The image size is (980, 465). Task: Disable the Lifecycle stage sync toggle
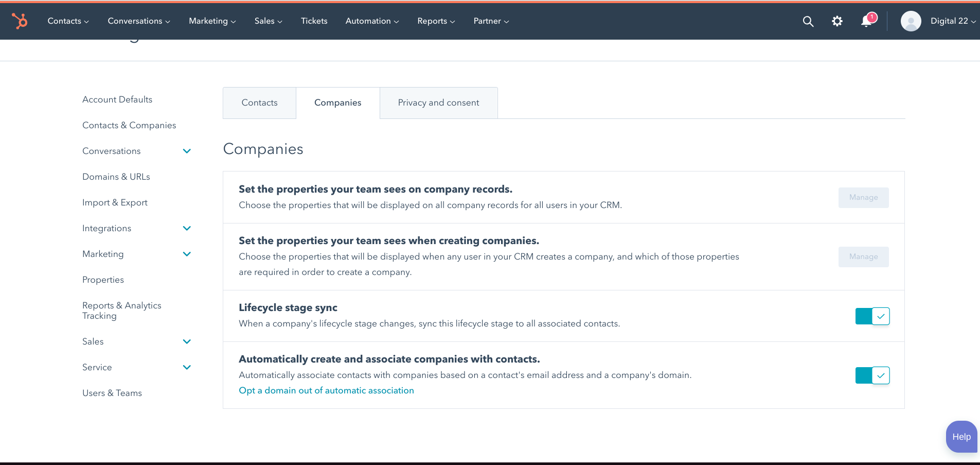[x=872, y=316]
